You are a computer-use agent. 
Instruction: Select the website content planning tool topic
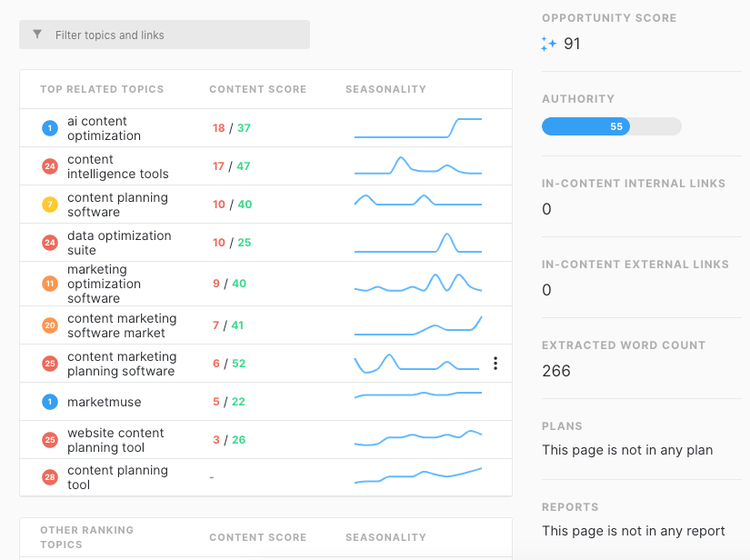115,440
